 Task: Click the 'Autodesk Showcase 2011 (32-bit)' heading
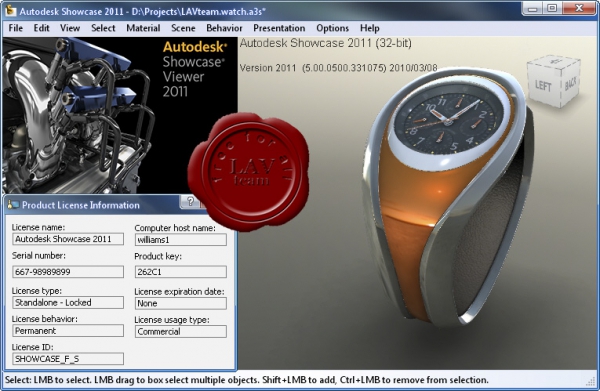click(x=326, y=43)
